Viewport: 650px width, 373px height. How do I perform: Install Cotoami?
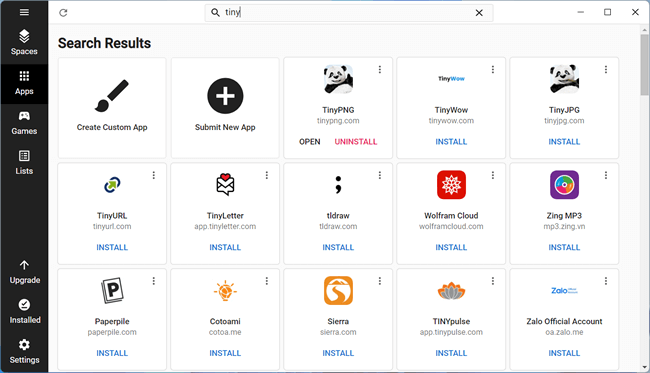(x=225, y=353)
